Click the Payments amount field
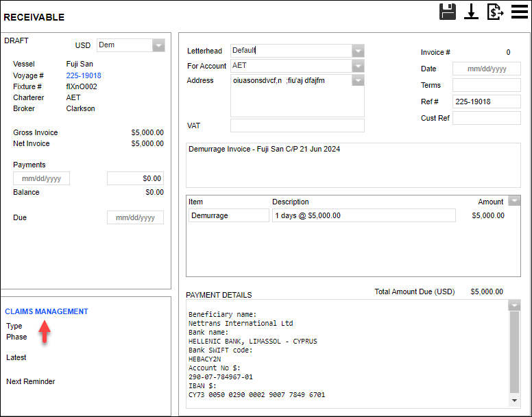The width and height of the screenshot is (532, 417). [x=135, y=178]
